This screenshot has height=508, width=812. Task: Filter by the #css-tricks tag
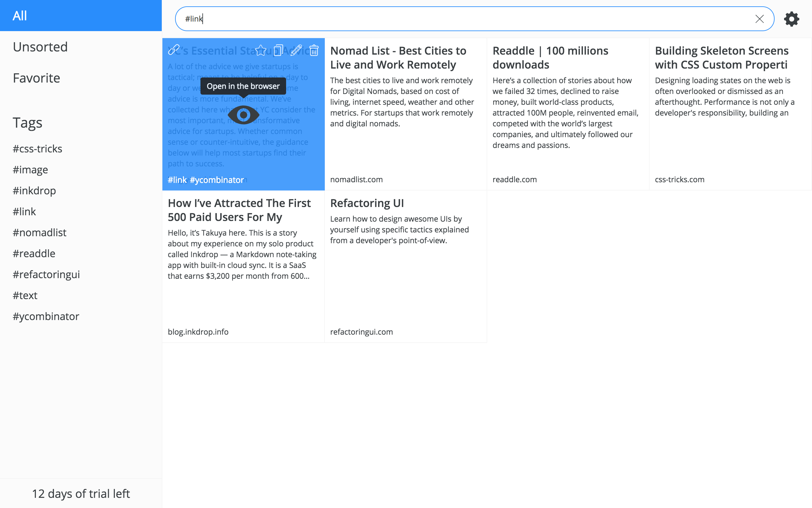37,149
